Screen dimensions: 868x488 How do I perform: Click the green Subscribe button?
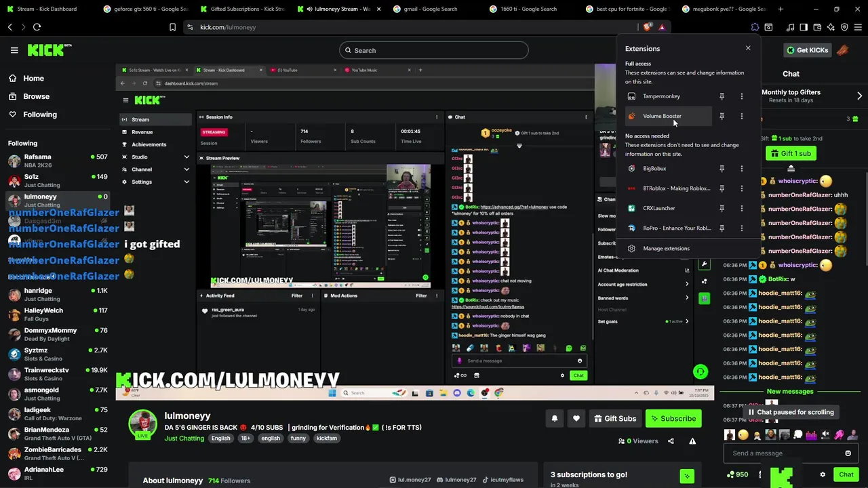(x=673, y=419)
